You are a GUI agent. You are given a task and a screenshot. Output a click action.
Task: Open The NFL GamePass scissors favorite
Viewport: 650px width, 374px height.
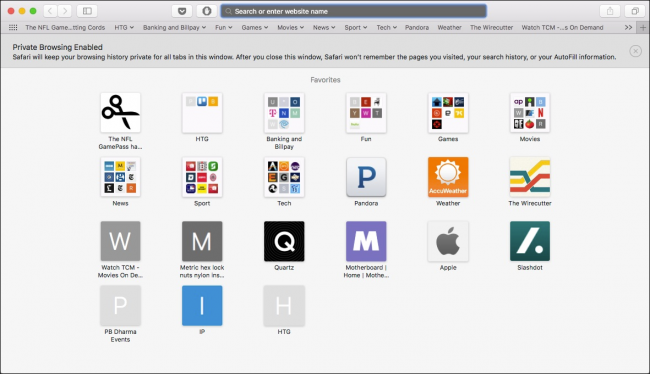(120, 113)
